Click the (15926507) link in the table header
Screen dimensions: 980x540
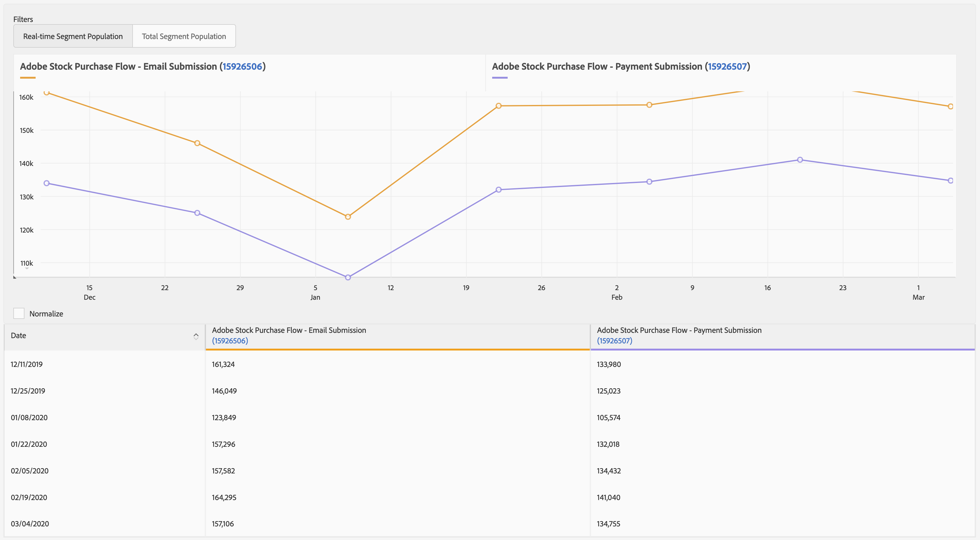pos(615,341)
